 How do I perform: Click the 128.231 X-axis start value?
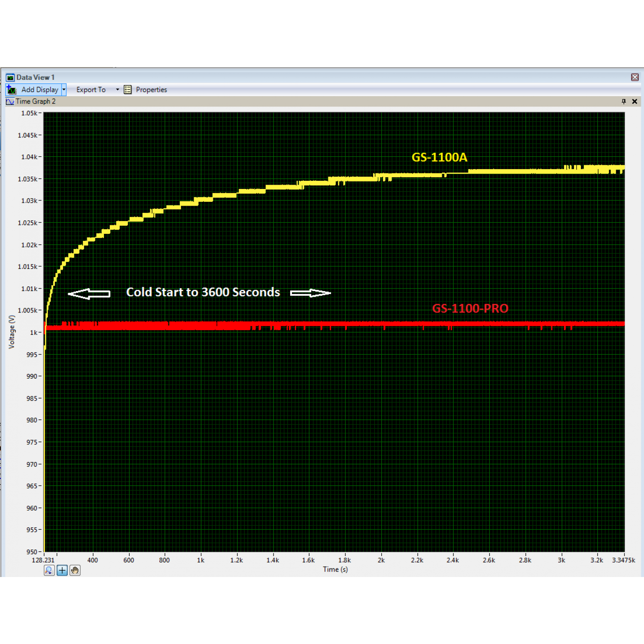click(43, 560)
